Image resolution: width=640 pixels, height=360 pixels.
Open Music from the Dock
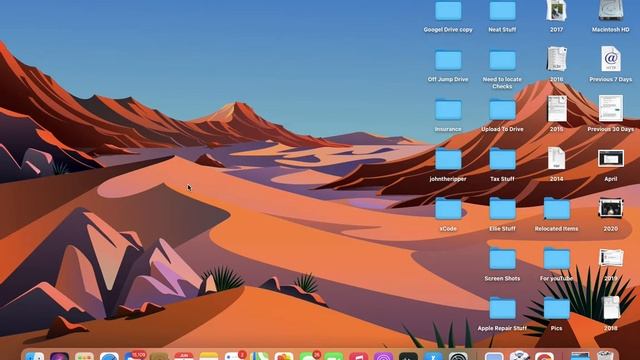click(358, 356)
